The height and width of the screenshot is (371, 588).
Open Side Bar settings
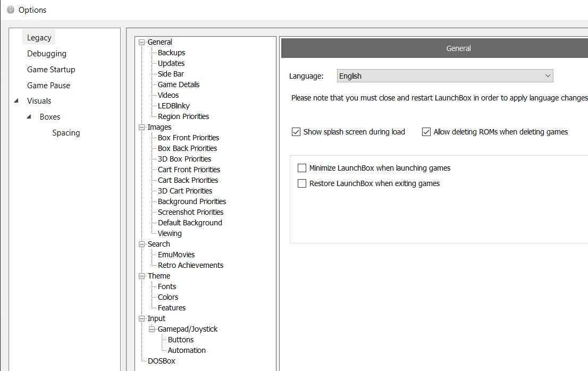coord(171,74)
